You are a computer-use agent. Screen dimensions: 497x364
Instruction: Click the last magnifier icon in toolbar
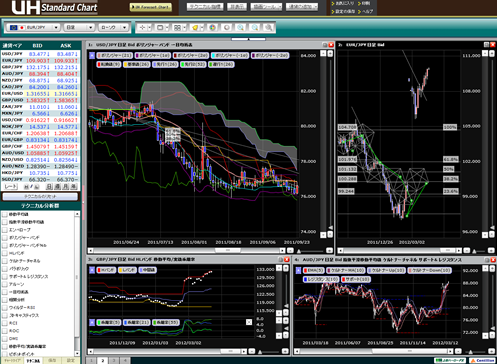coord(268,28)
